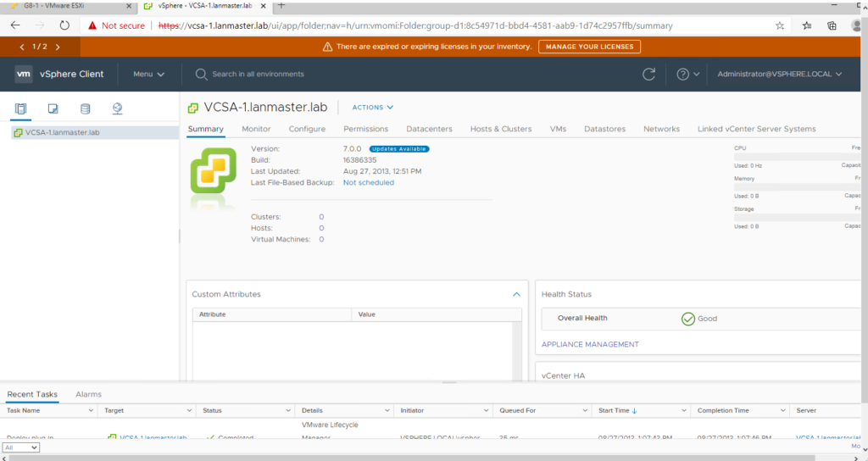Image resolution: width=868 pixels, height=461 pixels.
Task: Open the help question mark icon
Action: pyautogui.click(x=683, y=75)
